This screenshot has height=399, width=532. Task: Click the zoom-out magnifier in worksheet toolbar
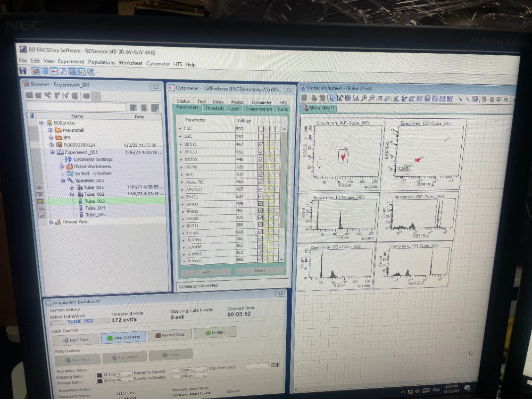(x=371, y=98)
